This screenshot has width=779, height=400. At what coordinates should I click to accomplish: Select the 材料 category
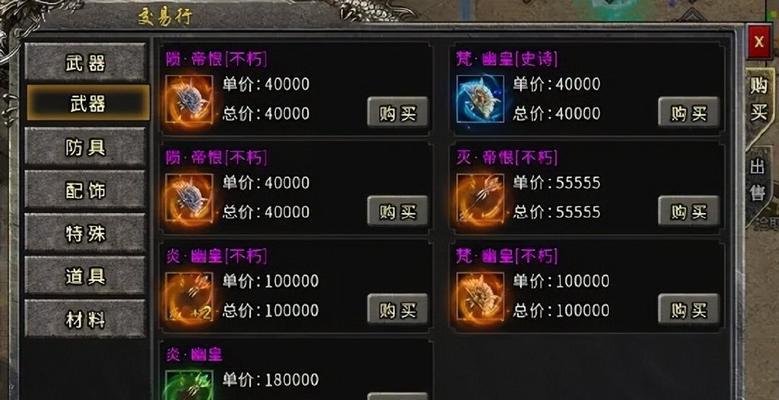(x=85, y=319)
